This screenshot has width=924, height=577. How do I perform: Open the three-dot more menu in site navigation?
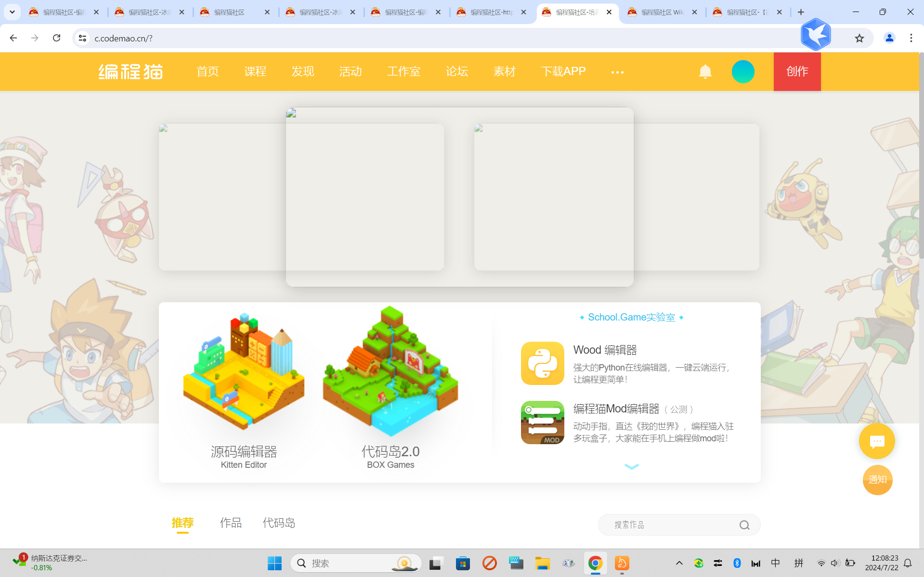pyautogui.click(x=617, y=72)
